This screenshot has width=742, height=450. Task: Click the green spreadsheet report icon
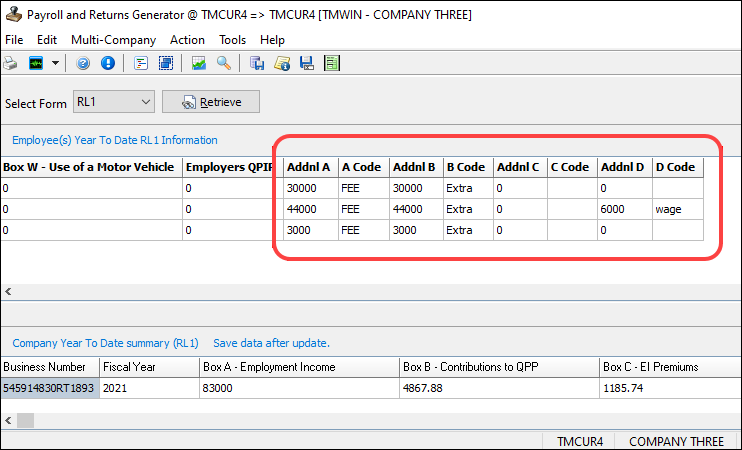pos(331,63)
